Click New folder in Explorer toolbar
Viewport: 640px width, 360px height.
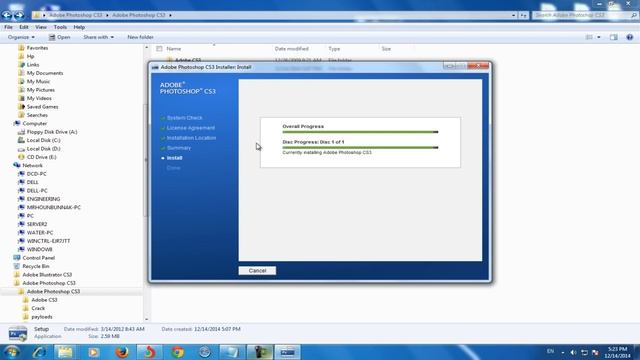pyautogui.click(x=140, y=37)
